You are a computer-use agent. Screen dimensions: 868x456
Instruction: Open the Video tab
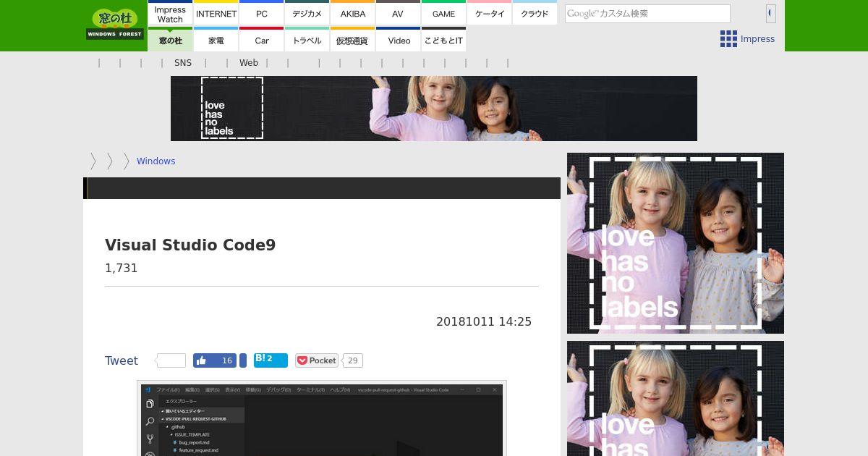pyautogui.click(x=399, y=40)
